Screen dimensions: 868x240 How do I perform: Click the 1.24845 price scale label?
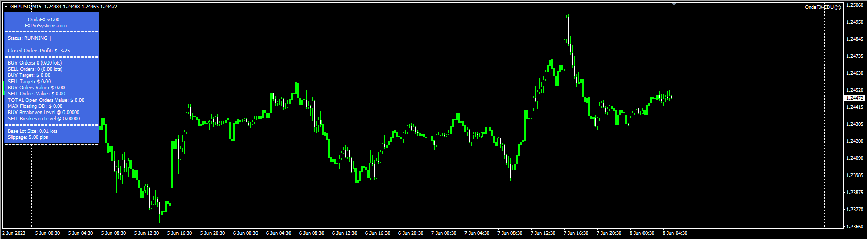(x=855, y=39)
